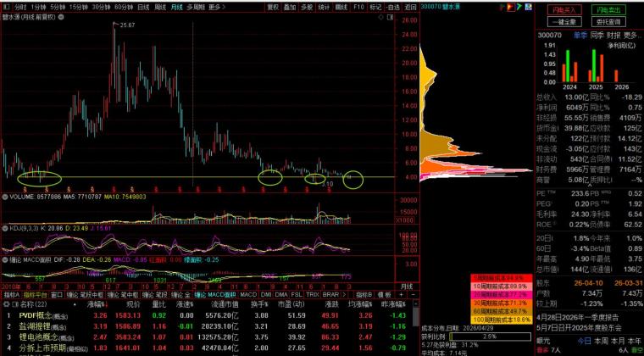The width and height of the screenshot is (644, 356).
Task: Select the FSL indicator tab
Action: click(296, 295)
